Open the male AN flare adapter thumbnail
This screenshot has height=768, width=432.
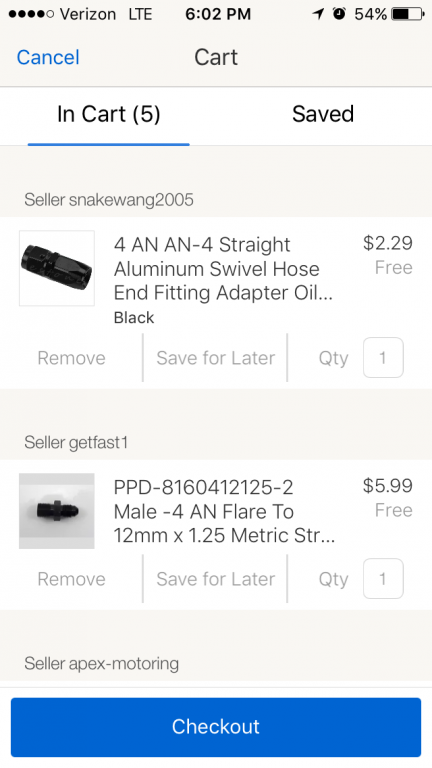(x=57, y=511)
